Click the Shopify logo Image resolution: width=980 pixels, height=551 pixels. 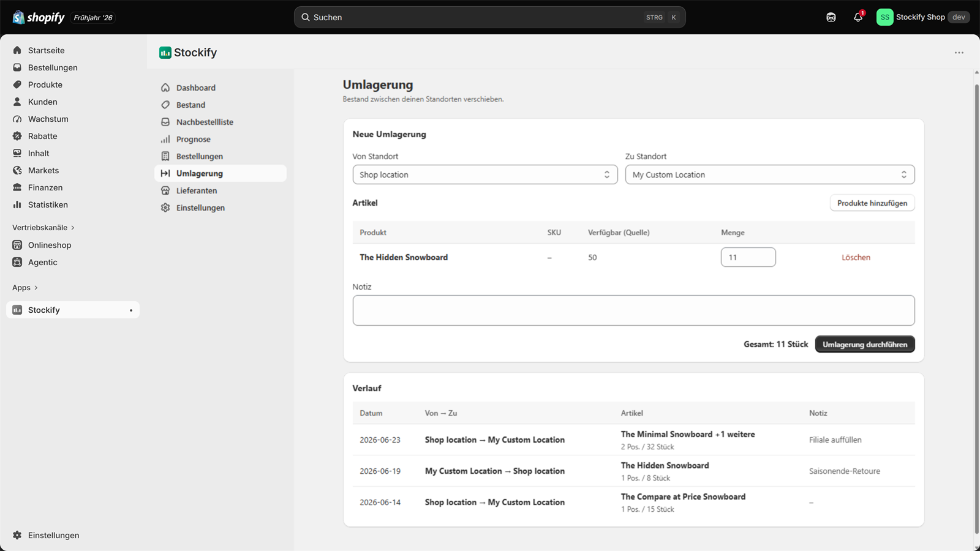point(39,17)
